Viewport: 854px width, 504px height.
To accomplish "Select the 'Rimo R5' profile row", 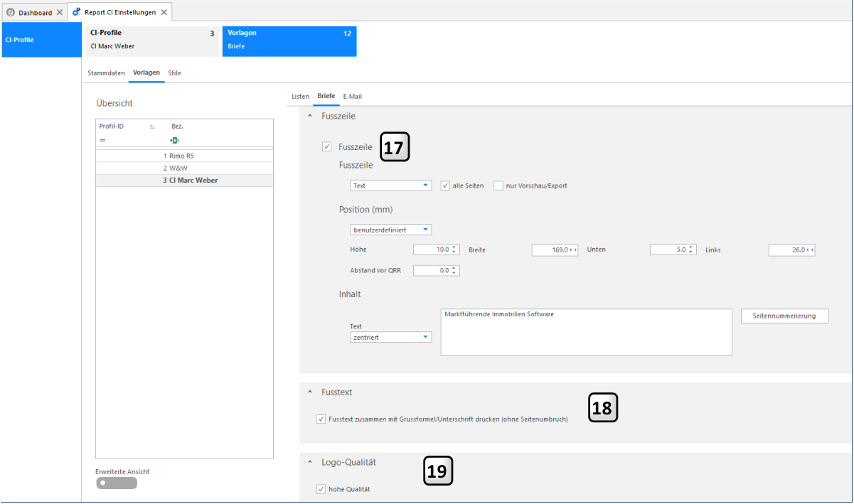I will click(x=184, y=156).
